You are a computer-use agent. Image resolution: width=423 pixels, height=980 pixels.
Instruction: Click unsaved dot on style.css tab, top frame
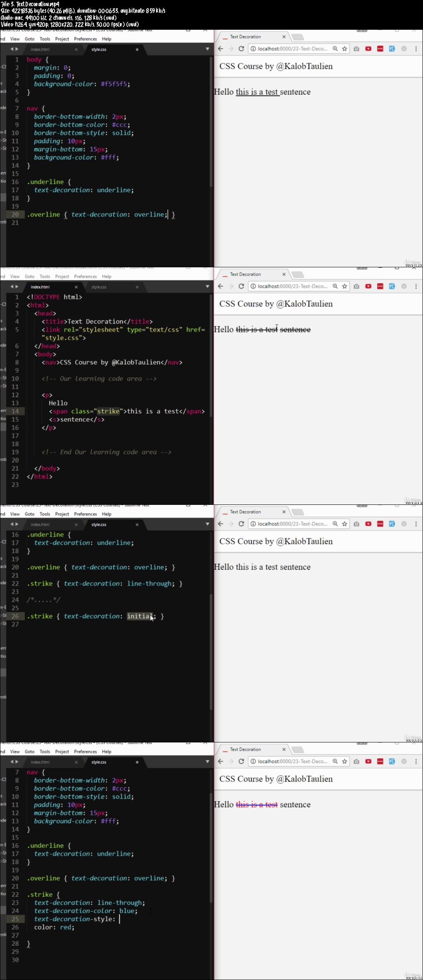click(x=137, y=50)
